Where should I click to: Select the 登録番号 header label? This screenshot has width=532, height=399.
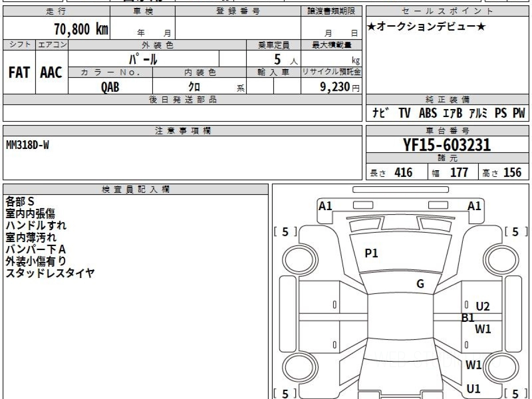click(x=238, y=12)
